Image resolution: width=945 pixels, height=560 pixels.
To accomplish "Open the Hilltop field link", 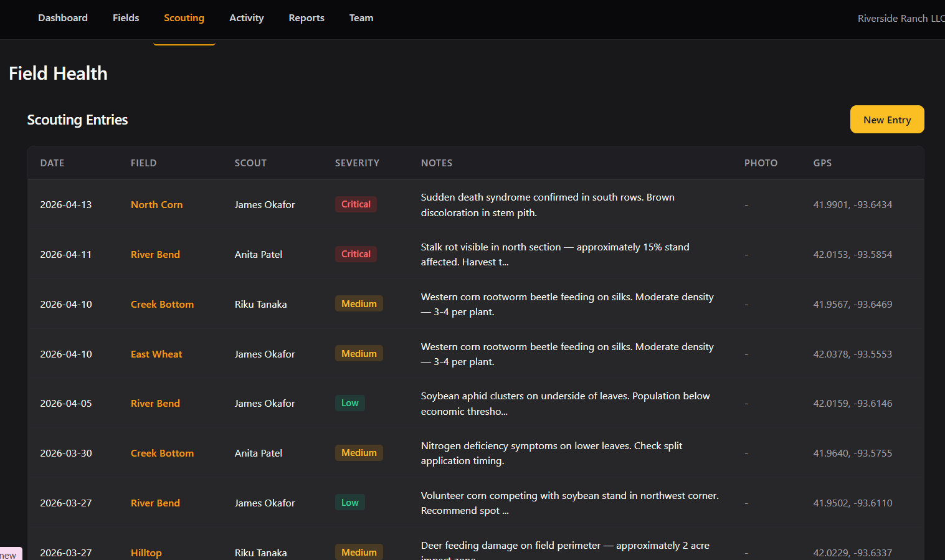I will [146, 553].
